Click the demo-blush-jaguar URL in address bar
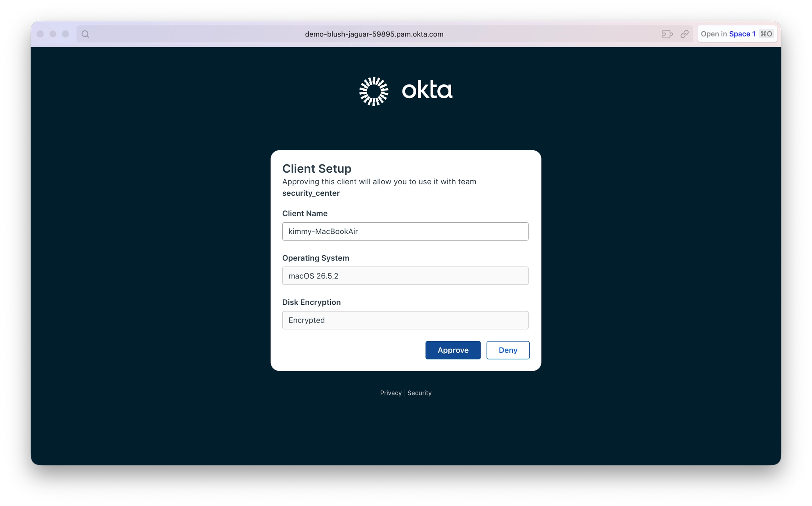The height and width of the screenshot is (506, 812). click(374, 34)
